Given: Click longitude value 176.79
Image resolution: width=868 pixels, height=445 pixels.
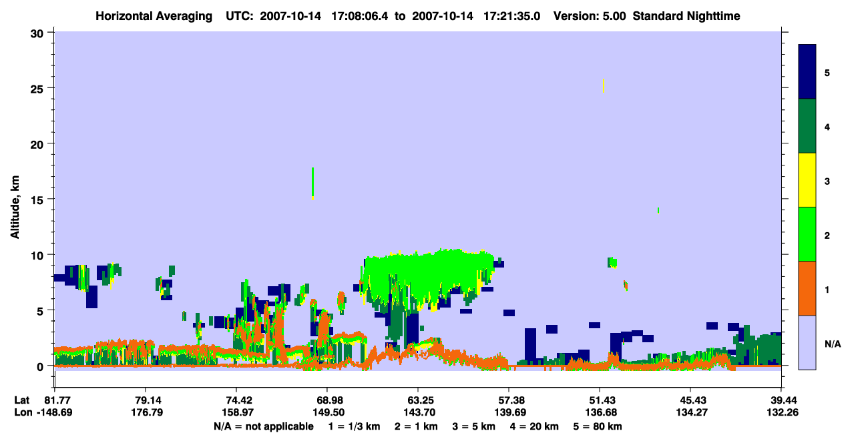Looking at the screenshot, I should point(146,412).
